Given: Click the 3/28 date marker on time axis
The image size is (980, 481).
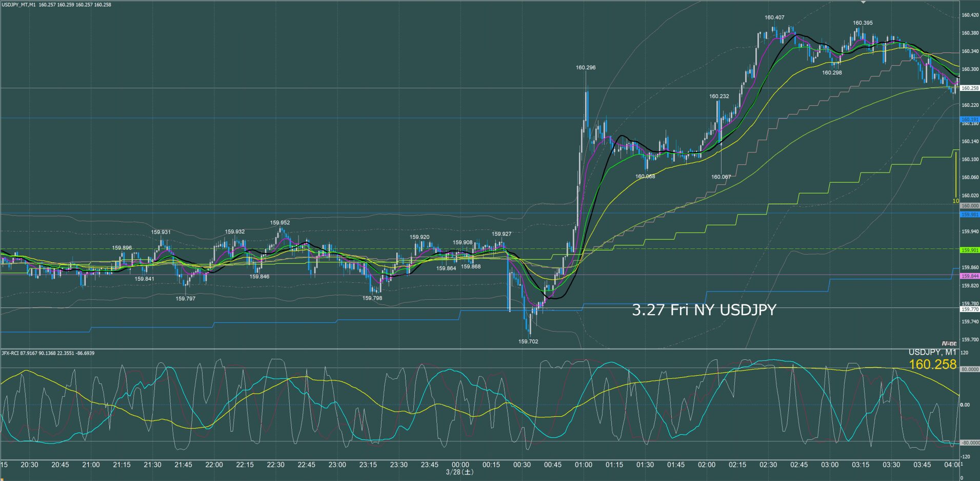Looking at the screenshot, I should 460,472.
